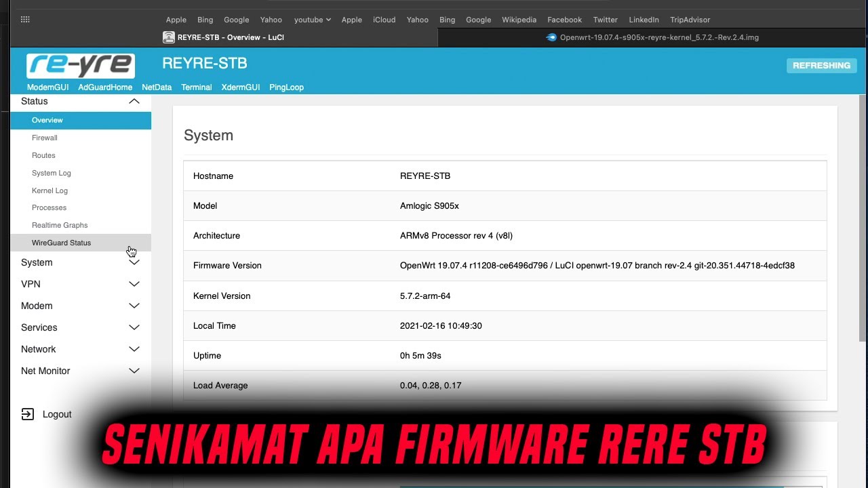The height and width of the screenshot is (488, 868).
Task: Open the apps grid icon in bookmarks bar
Action: pyautogui.click(x=25, y=20)
